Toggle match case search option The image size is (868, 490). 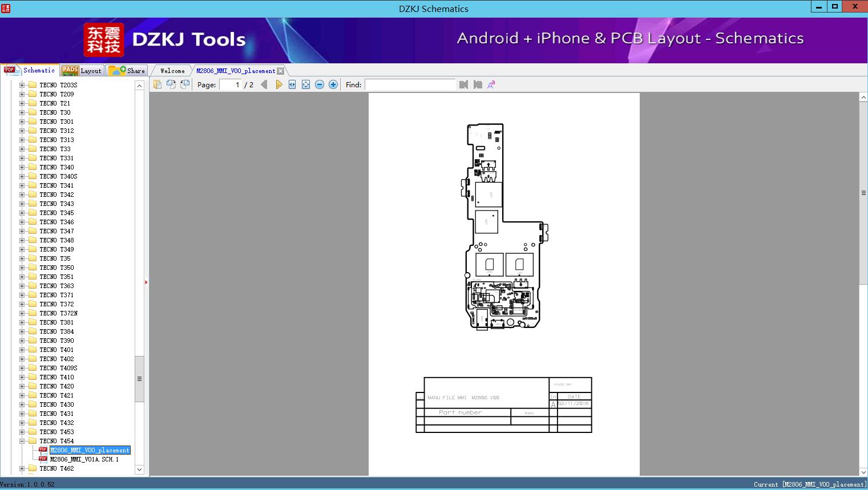click(491, 84)
